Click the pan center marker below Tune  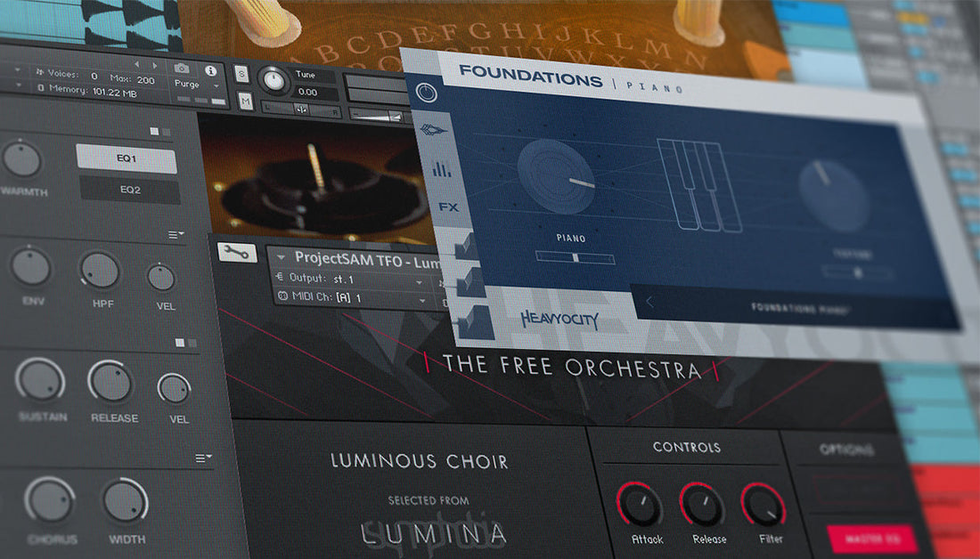click(x=301, y=109)
